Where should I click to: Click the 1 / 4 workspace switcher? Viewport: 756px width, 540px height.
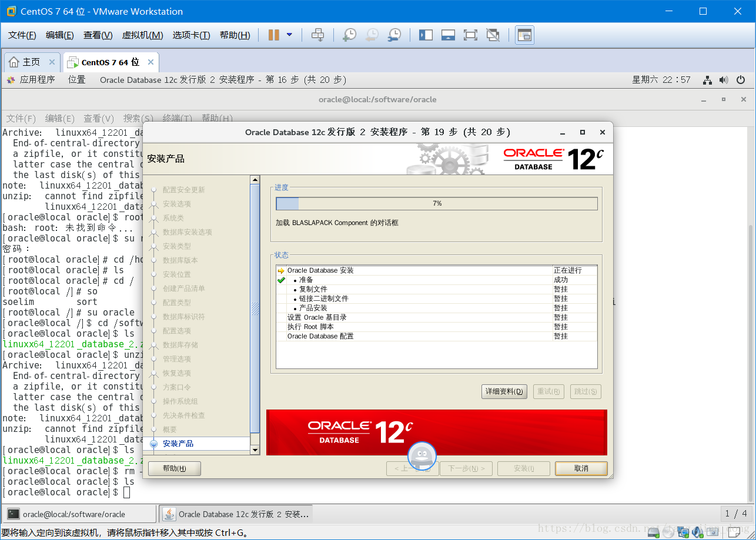[736, 514]
